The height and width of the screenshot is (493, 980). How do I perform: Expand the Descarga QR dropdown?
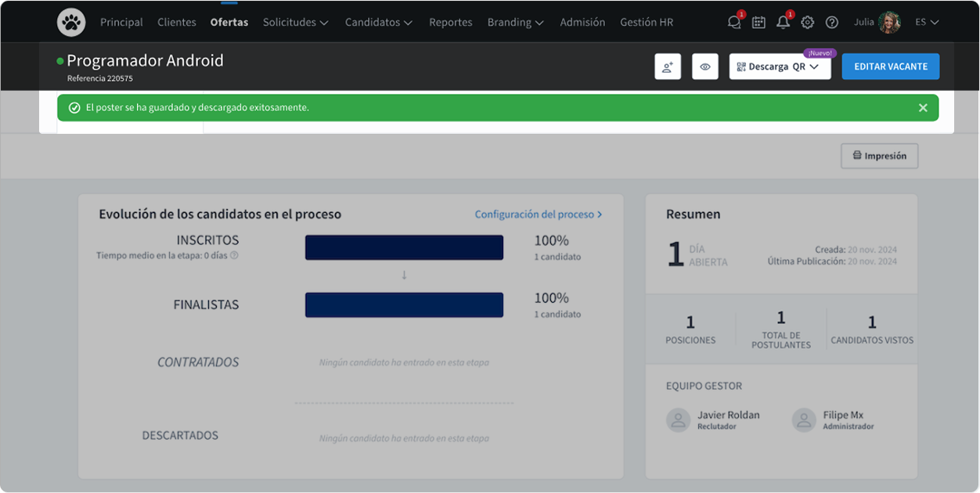[x=780, y=67]
